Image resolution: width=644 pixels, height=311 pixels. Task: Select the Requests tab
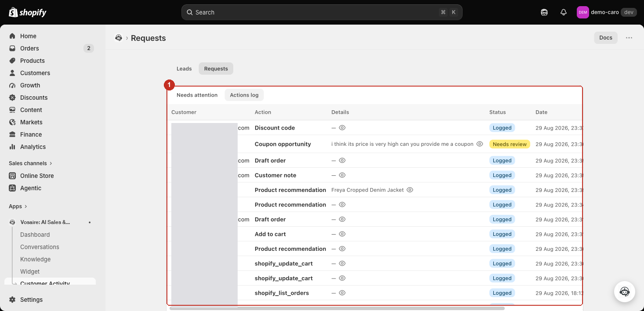coord(216,69)
